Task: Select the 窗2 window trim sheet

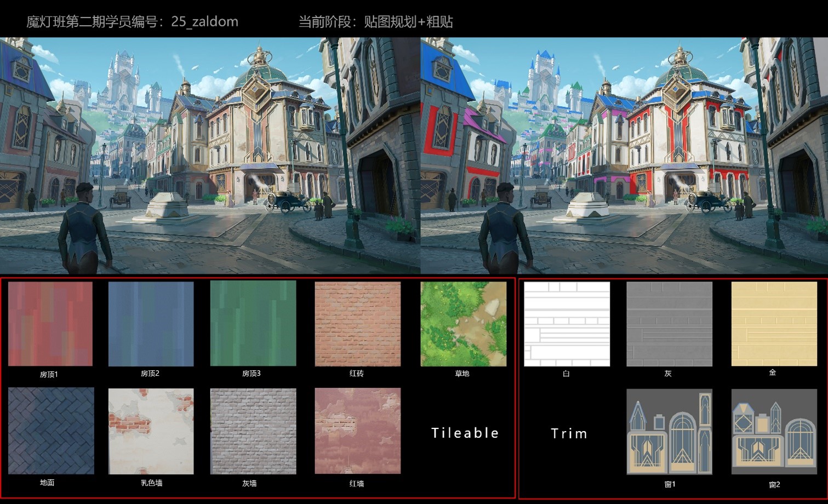Action: pos(774,432)
